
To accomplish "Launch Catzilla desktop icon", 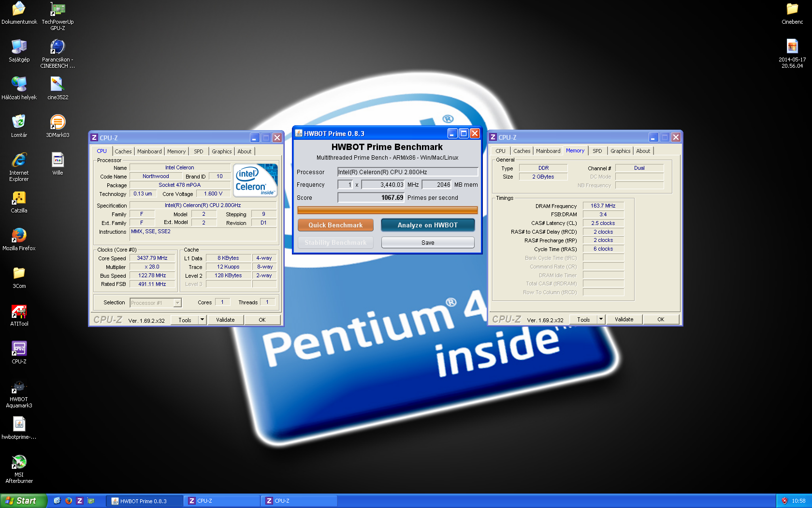I will tap(19, 202).
